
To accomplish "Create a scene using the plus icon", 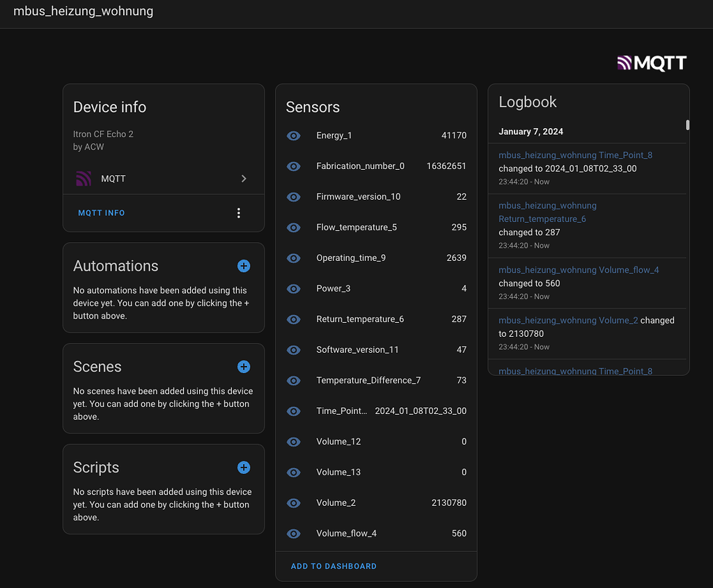I will coord(244,367).
